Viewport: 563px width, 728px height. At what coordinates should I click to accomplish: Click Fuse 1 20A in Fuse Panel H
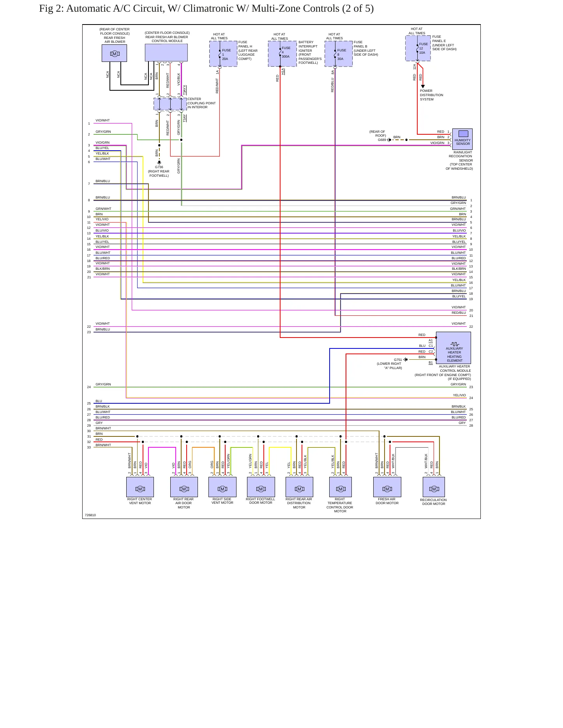point(223,54)
